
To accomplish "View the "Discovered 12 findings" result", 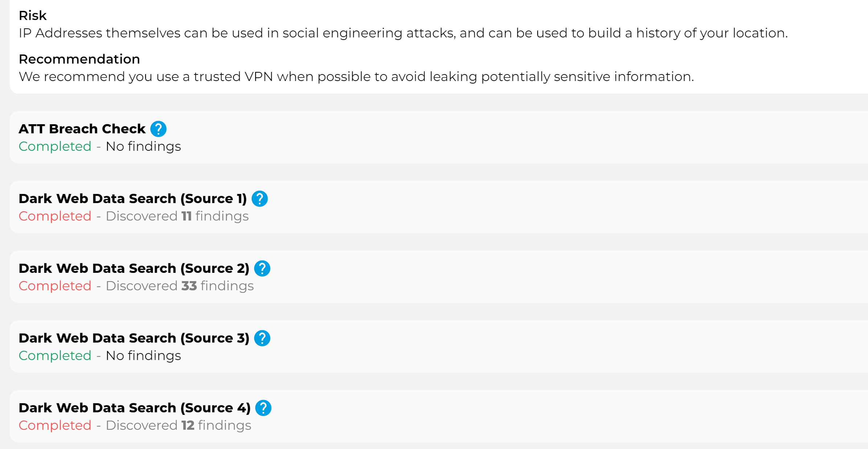I will point(178,425).
